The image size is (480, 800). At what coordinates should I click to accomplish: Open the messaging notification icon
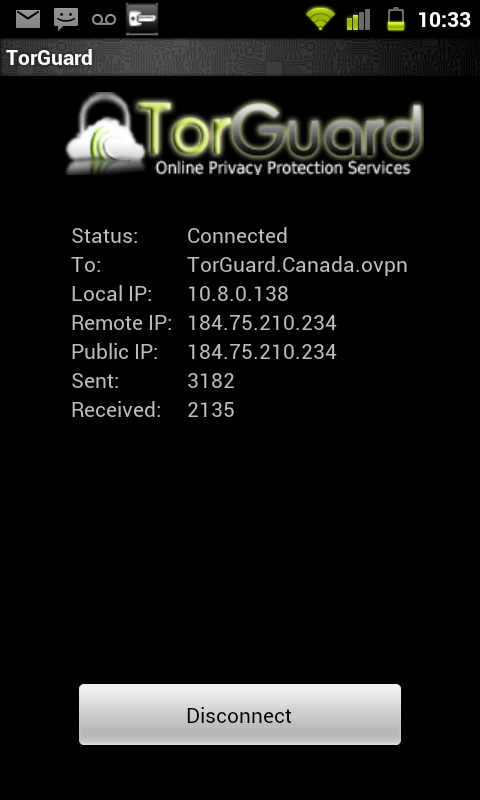coord(66,19)
